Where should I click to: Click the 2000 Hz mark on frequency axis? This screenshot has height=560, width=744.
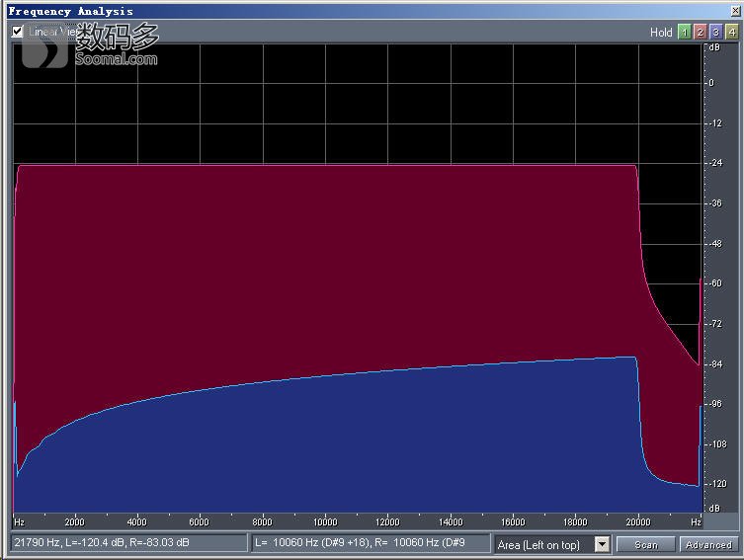click(74, 521)
